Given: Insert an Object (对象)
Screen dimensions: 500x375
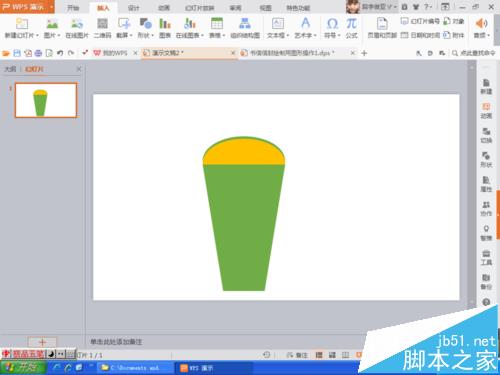Looking at the screenshot, I should pos(454,21).
